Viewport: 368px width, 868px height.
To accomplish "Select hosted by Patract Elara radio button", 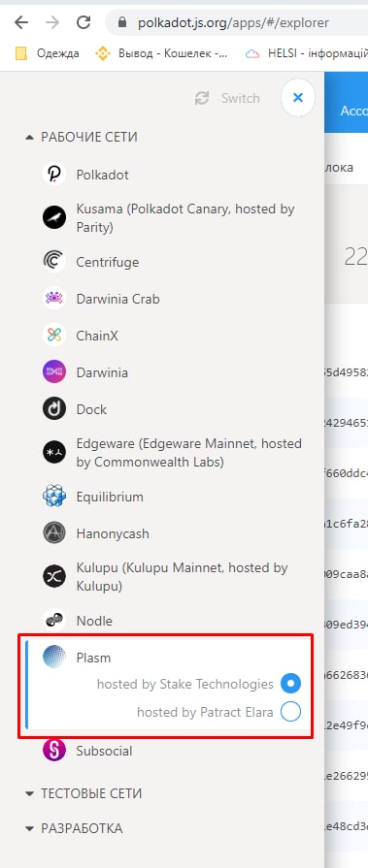I will click(x=290, y=711).
